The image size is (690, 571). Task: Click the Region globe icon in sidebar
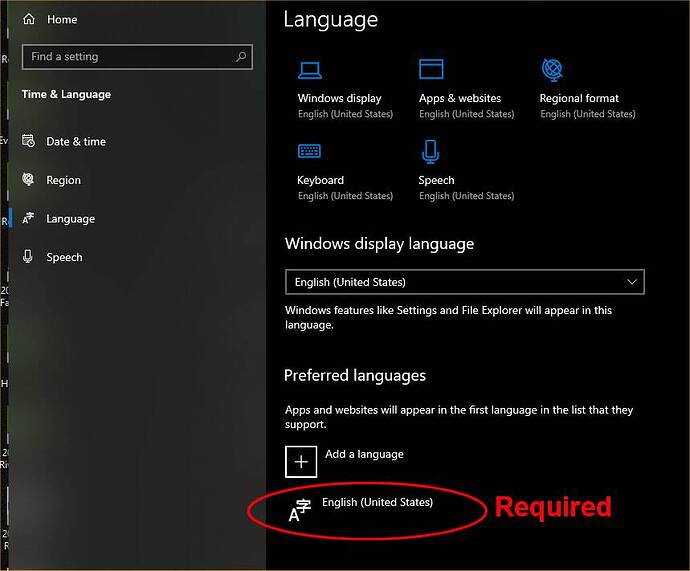click(x=28, y=179)
